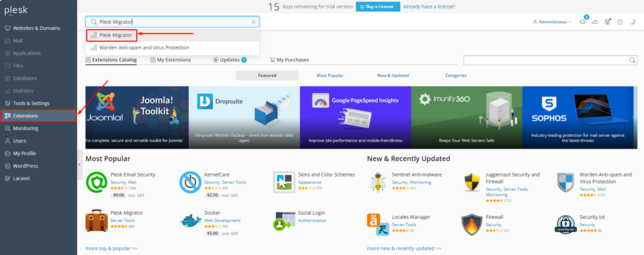Open Google PageSpeed Insights banner
This screenshot has width=644, height=255.
tap(355, 118)
